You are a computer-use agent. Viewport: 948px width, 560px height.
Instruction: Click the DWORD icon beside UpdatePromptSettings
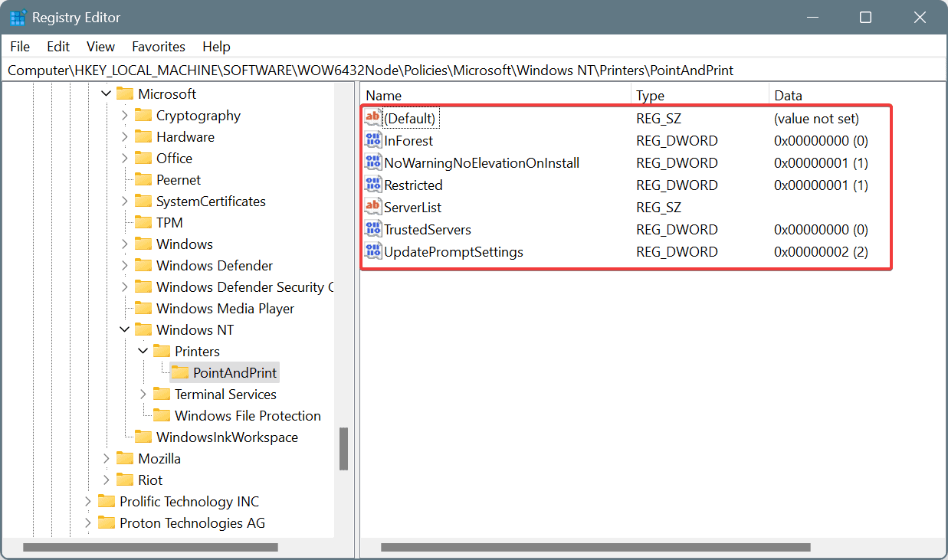[372, 251]
